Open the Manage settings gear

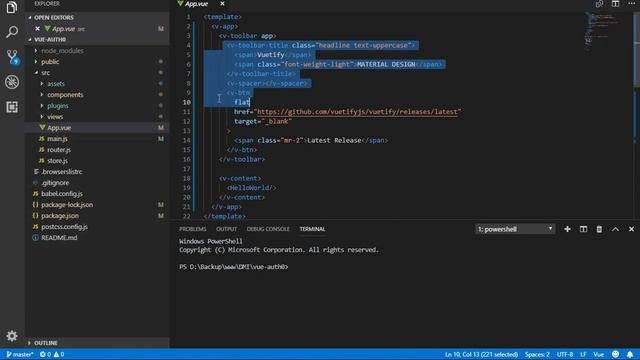(12, 336)
